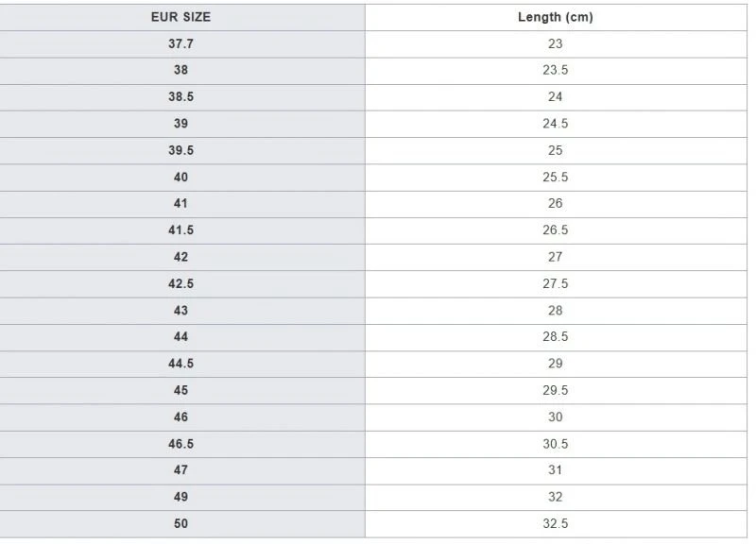Click the 44.5 size cell

(180, 364)
